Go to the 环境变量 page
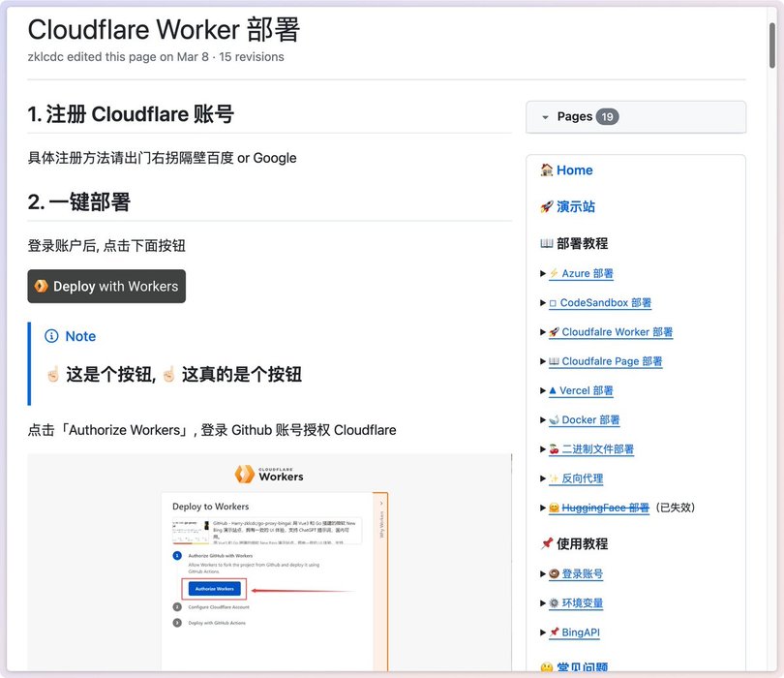The height and width of the screenshot is (678, 784). pos(582,603)
